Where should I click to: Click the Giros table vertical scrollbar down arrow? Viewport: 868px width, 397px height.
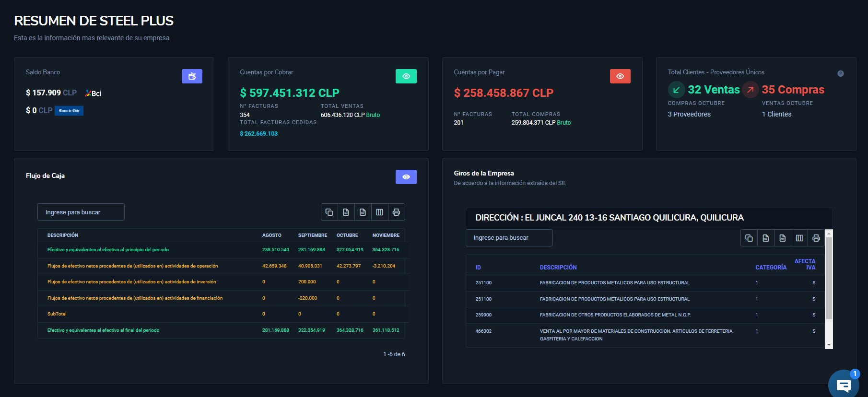829,345
